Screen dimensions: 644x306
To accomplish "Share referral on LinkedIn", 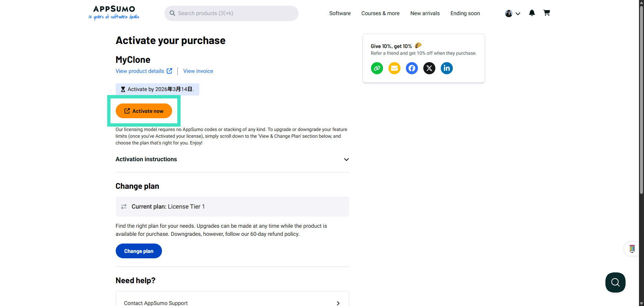I will pos(446,68).
